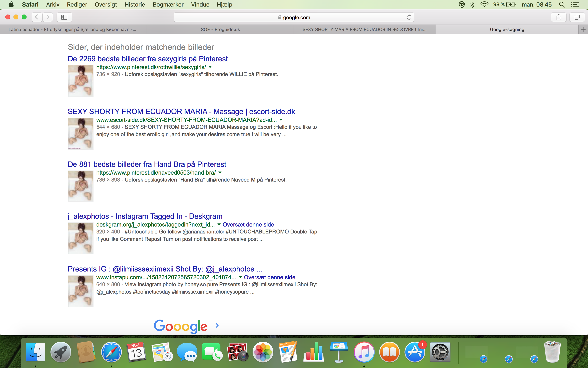Open the Arkiv menu
The image size is (588, 368).
[x=53, y=4]
